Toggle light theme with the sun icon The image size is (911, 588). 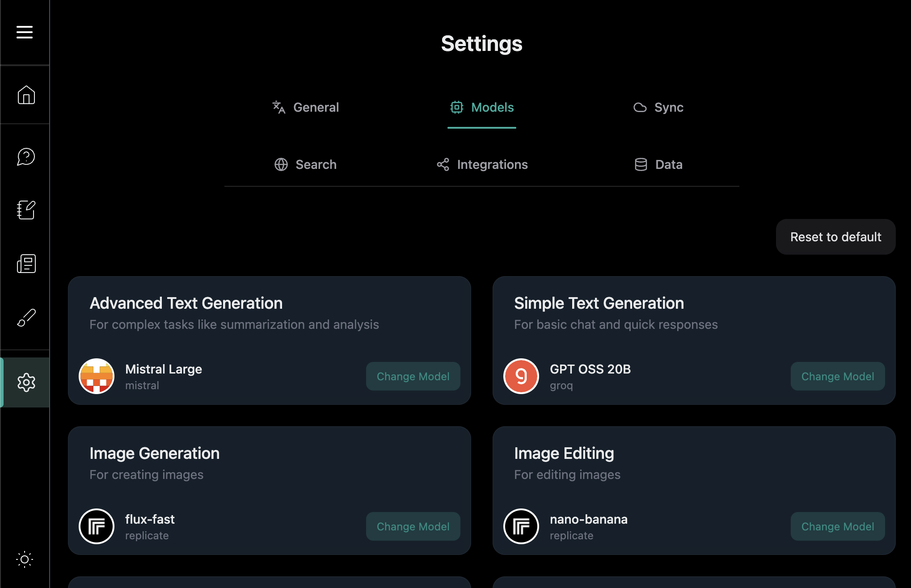pyautogui.click(x=25, y=559)
